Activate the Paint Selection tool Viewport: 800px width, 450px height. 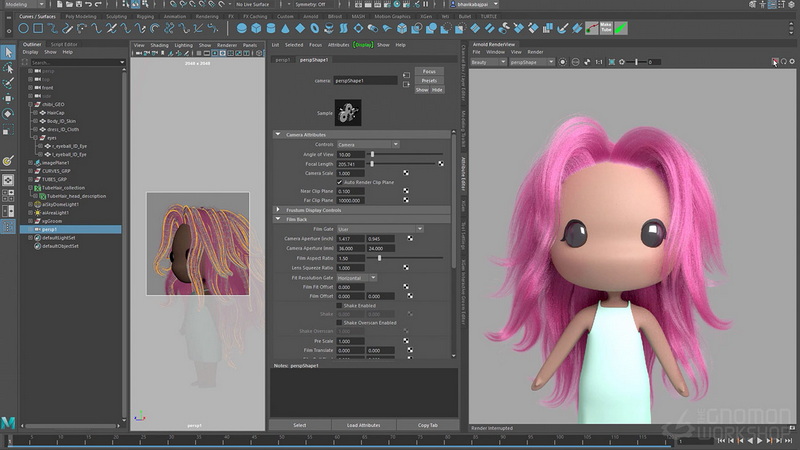click(8, 83)
